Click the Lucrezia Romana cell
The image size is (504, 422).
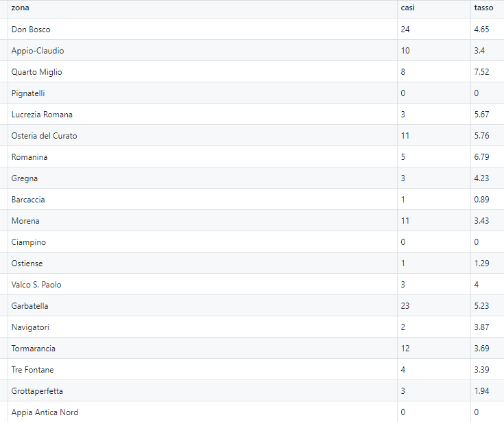[x=202, y=114]
